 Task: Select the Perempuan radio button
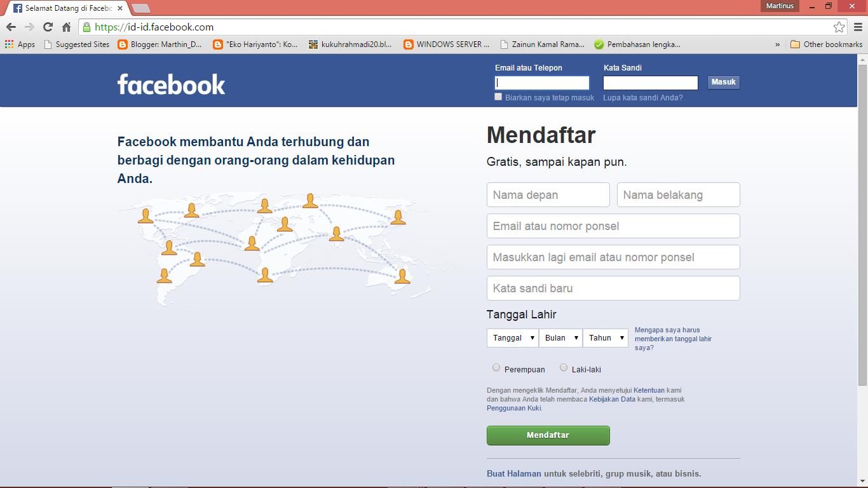496,367
